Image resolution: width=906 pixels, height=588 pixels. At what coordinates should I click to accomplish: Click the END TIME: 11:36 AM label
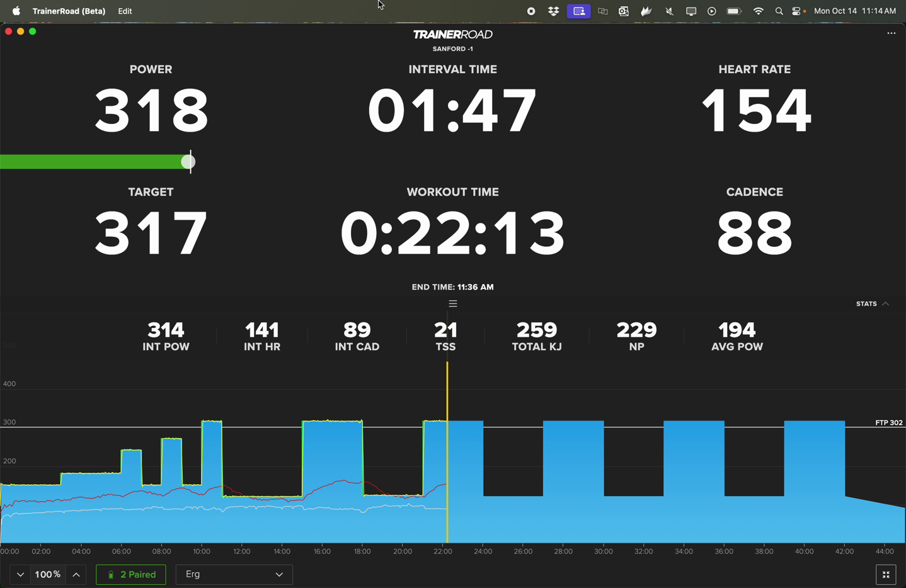(x=453, y=287)
